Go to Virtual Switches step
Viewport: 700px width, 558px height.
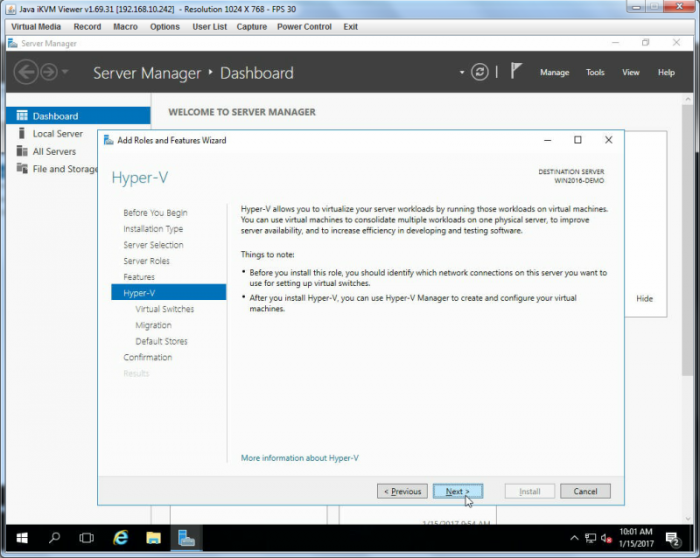click(x=165, y=309)
